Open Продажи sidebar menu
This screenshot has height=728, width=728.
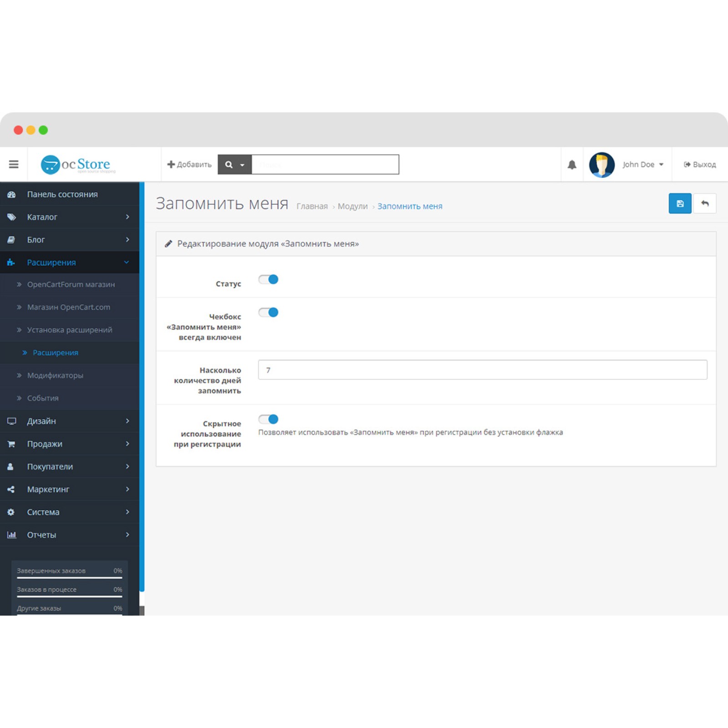(70, 444)
